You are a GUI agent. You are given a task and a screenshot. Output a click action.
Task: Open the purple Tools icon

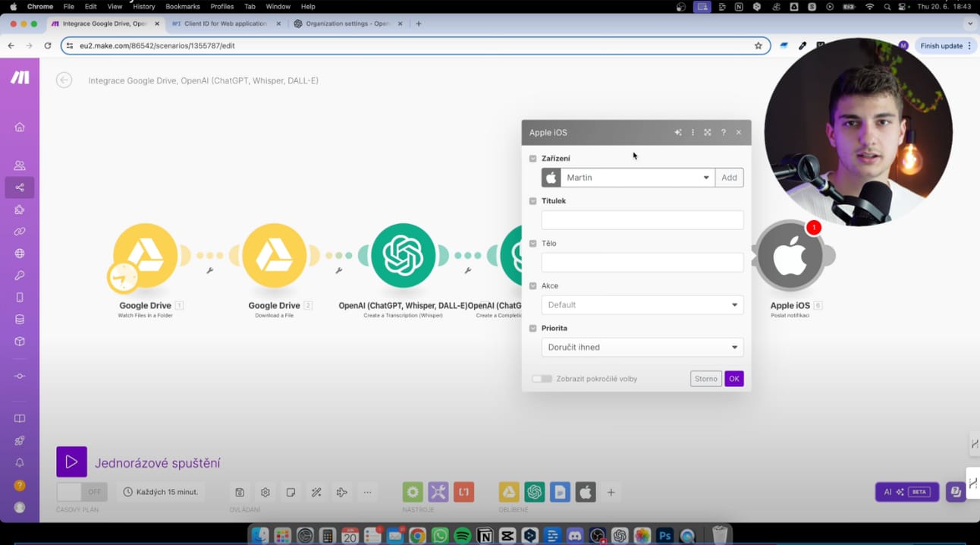[x=438, y=492]
